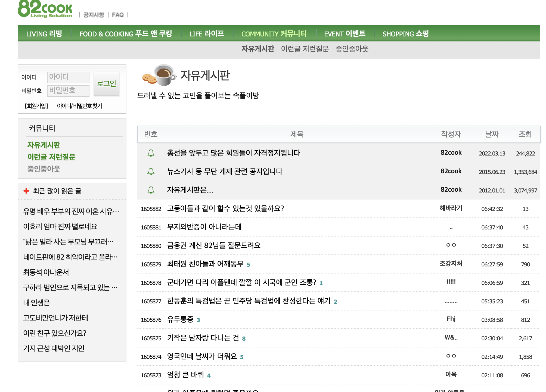The width and height of the screenshot is (546, 392).
Task: Click the bell icon beside 총선 notice
Action: [x=151, y=153]
